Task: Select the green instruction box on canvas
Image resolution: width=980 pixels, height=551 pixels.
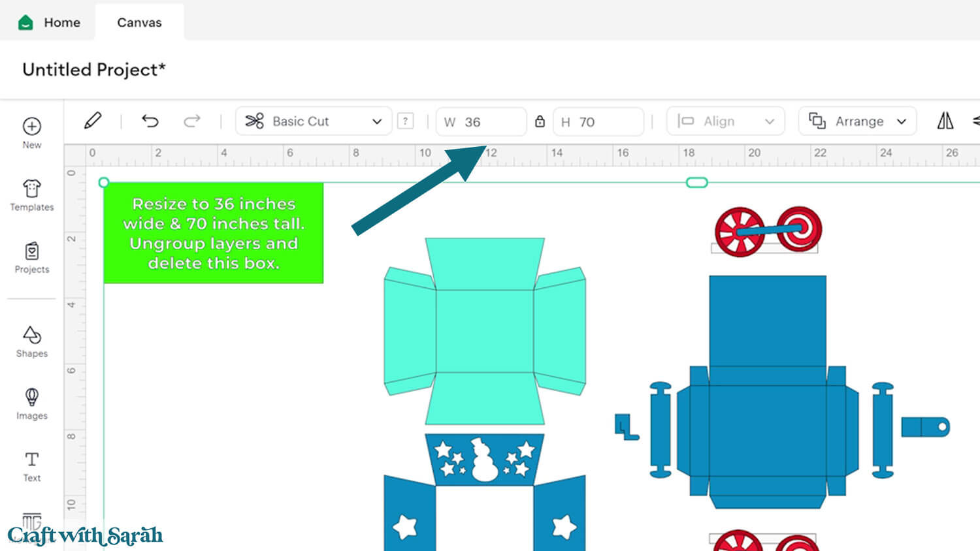Action: tap(214, 233)
